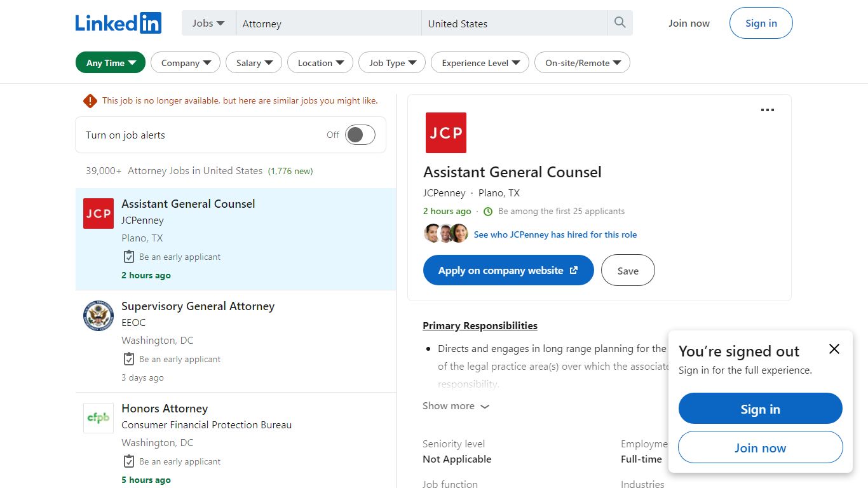Open the Location filter dropdown
This screenshot has height=488, width=868.
click(x=320, y=63)
